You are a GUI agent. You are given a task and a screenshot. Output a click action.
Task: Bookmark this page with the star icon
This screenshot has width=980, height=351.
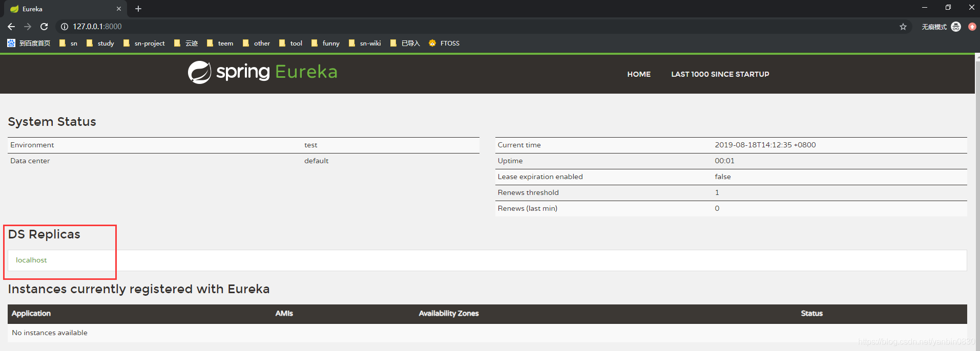click(x=903, y=27)
